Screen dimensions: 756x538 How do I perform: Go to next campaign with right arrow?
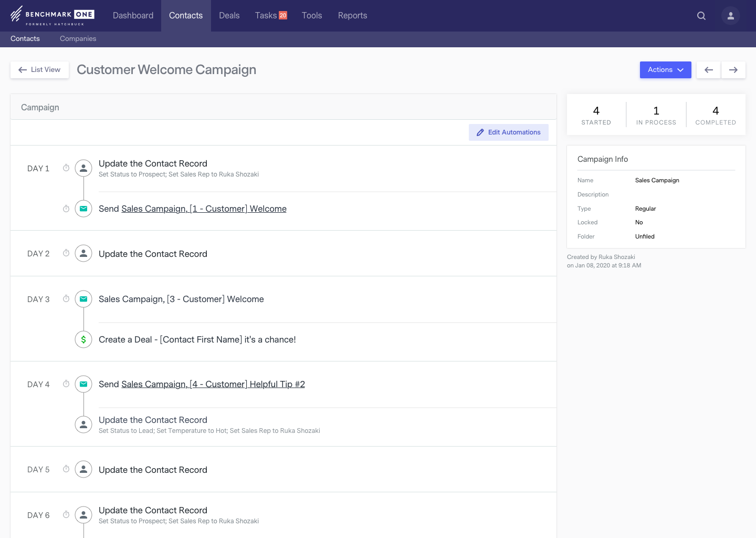tap(733, 70)
